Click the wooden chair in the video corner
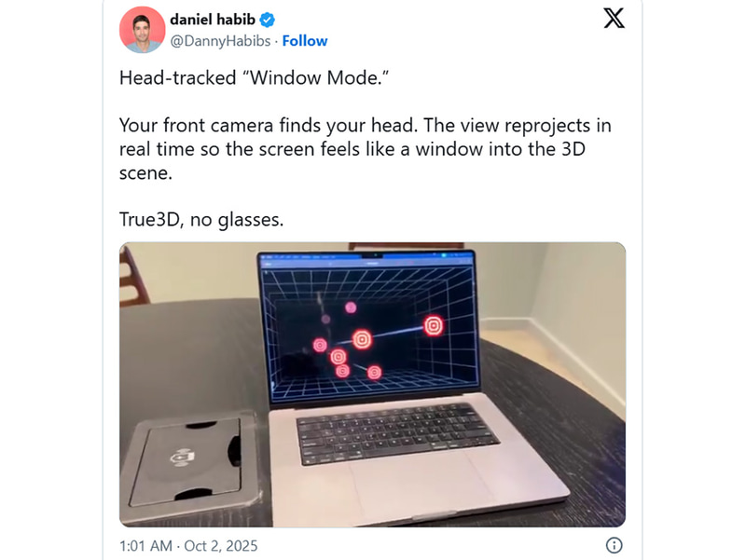The width and height of the screenshot is (746, 560). [131, 277]
